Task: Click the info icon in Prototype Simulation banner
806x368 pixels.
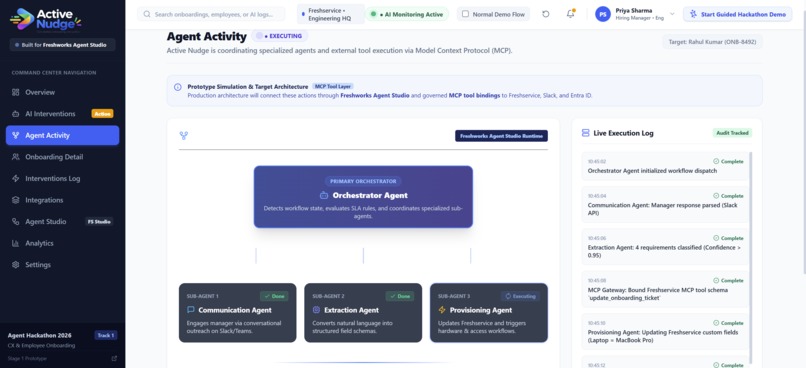Action: click(x=178, y=87)
